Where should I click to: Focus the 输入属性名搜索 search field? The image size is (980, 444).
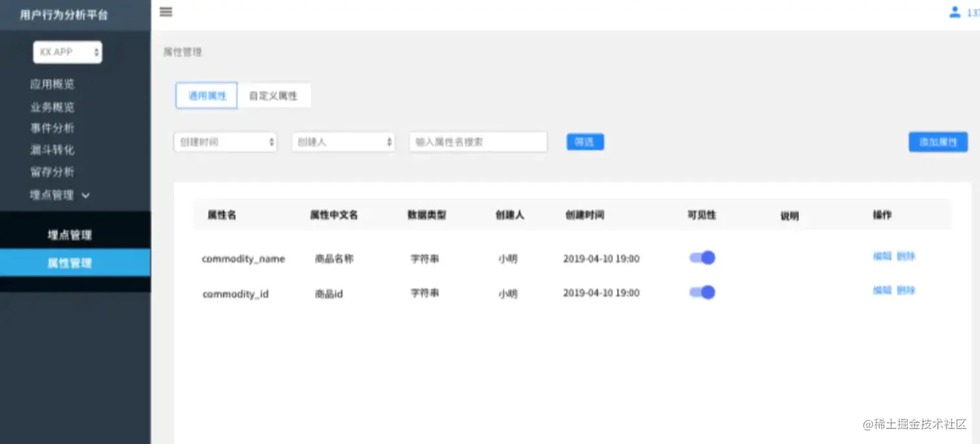pos(478,142)
